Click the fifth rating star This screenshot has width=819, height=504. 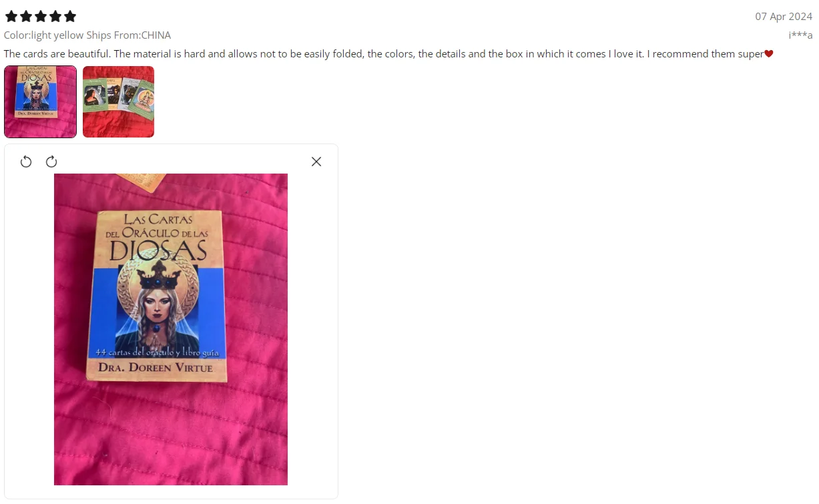(x=70, y=16)
